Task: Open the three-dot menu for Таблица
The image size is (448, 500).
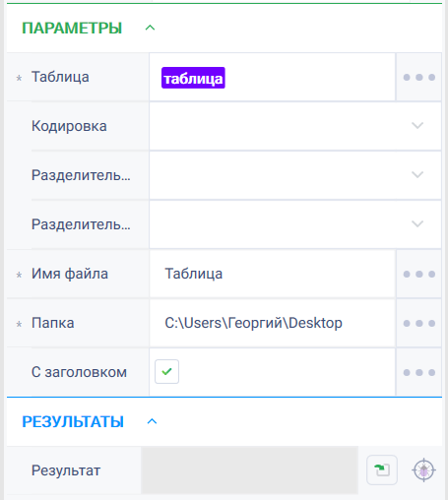Action: 419,77
